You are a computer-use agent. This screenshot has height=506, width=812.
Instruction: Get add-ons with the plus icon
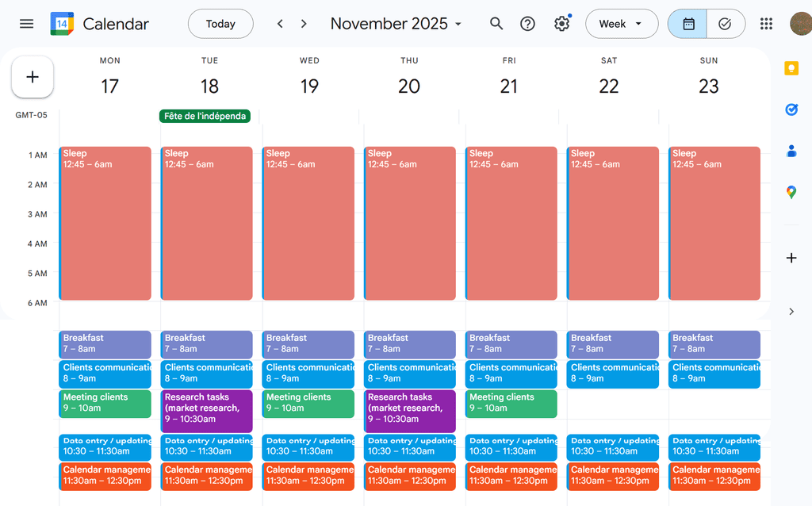tap(791, 258)
